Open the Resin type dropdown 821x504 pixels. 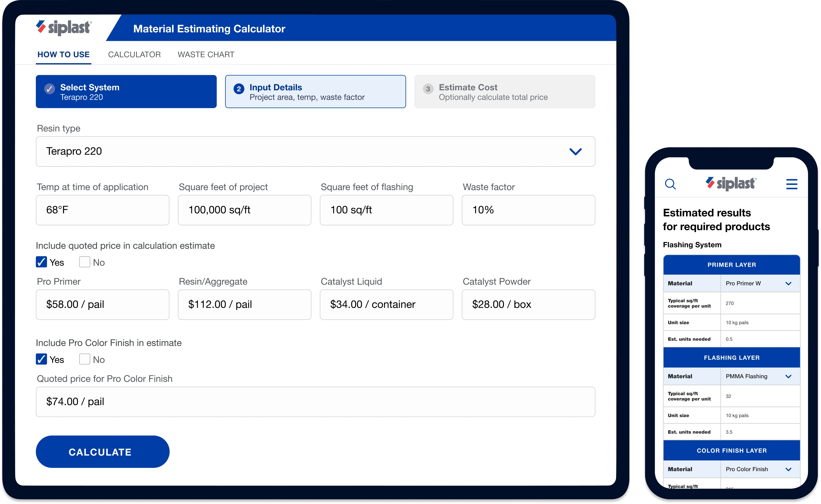click(315, 151)
